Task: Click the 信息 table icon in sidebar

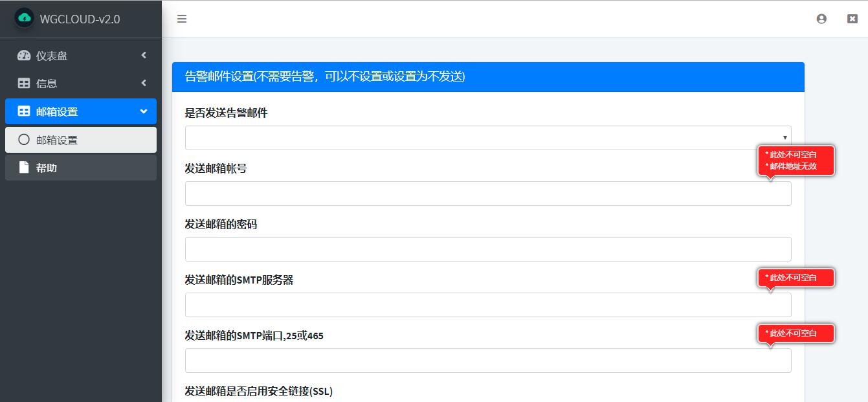Action: tap(24, 84)
